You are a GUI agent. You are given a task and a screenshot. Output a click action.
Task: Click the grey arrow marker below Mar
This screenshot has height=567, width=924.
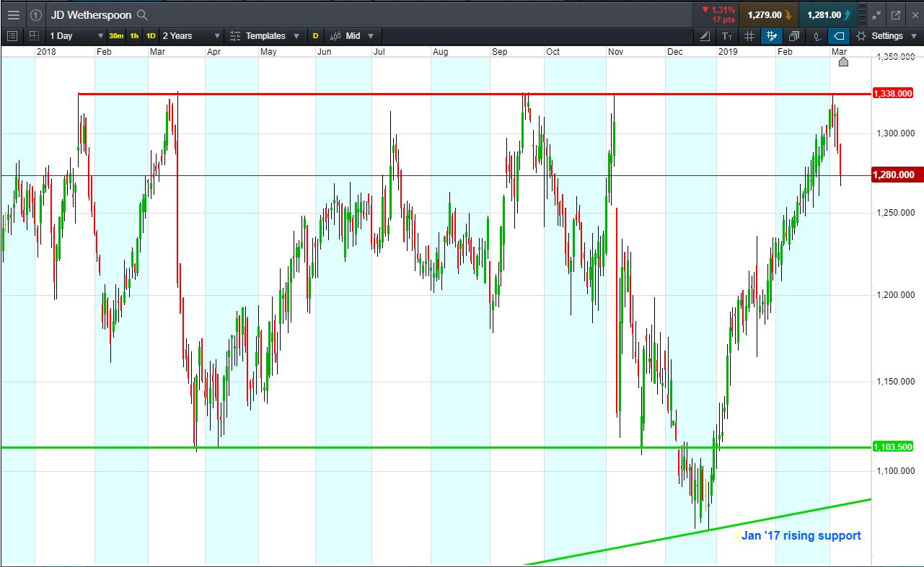843,61
